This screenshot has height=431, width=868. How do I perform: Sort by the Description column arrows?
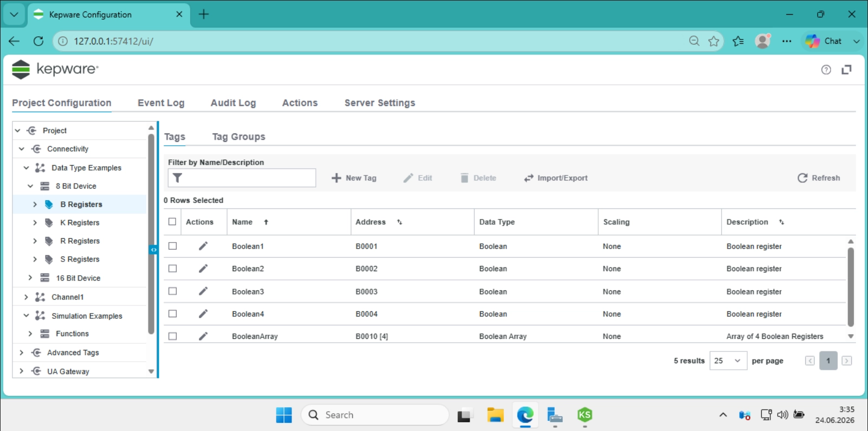pyautogui.click(x=781, y=222)
